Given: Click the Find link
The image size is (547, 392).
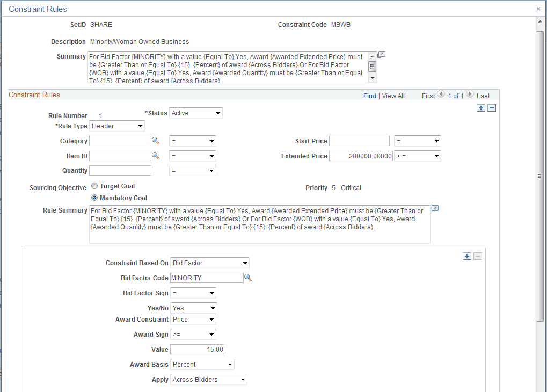Looking at the screenshot, I should 369,96.
